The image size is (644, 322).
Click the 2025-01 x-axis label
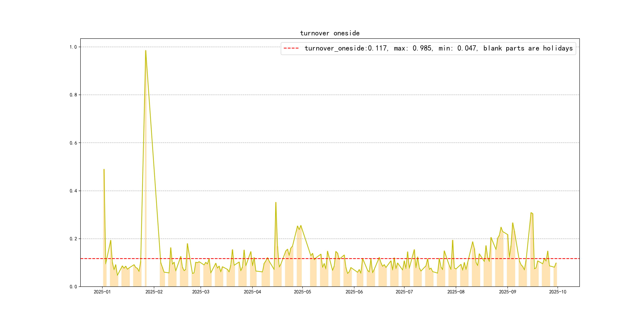pos(102,292)
